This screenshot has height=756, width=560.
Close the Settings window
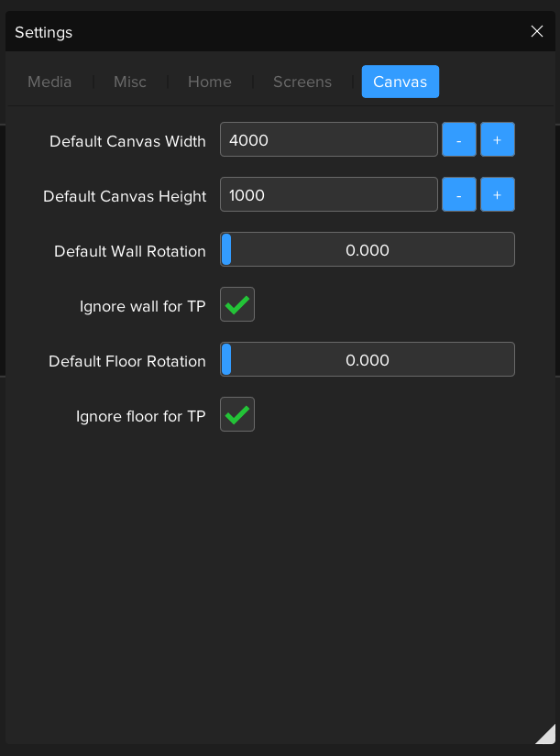click(537, 31)
